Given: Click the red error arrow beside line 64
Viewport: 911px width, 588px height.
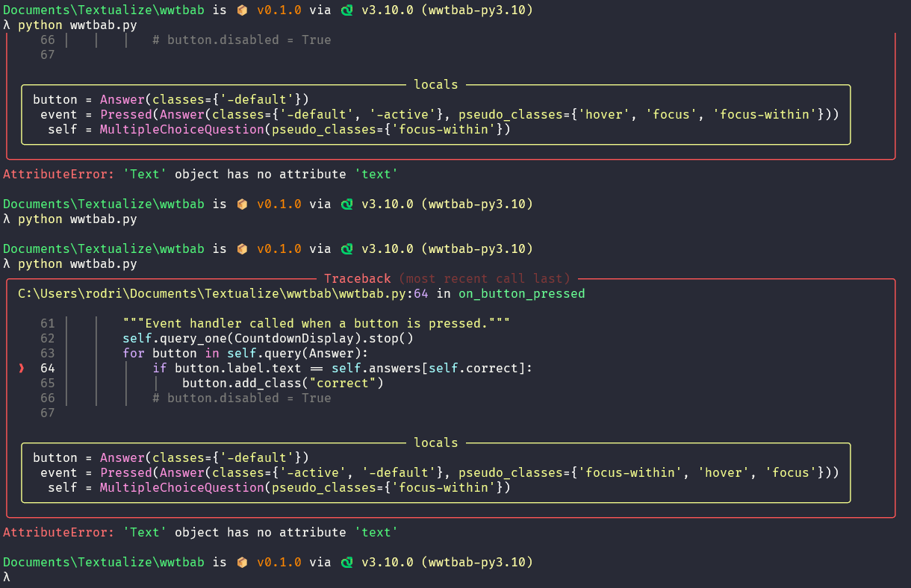Looking at the screenshot, I should click(21, 368).
